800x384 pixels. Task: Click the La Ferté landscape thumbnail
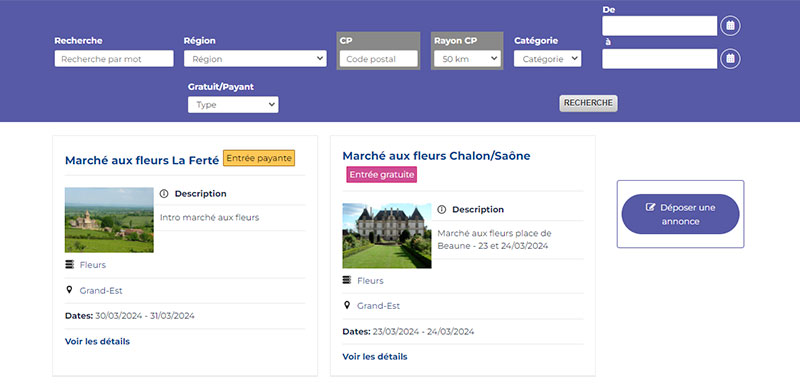109,220
